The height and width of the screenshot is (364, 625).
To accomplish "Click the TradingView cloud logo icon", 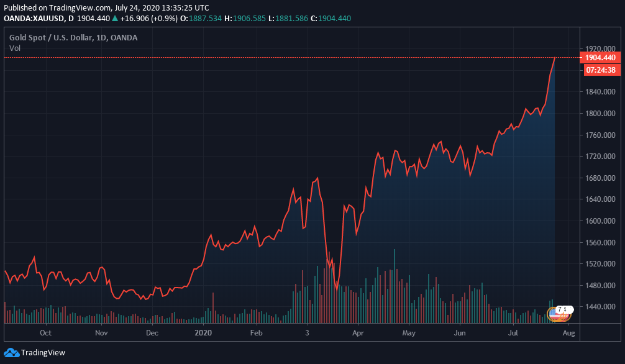I will point(11,352).
